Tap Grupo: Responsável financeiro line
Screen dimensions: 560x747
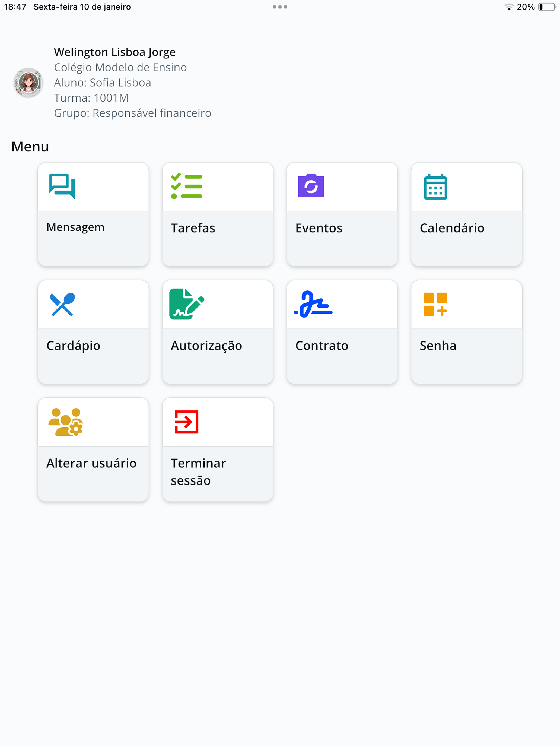pos(133,113)
